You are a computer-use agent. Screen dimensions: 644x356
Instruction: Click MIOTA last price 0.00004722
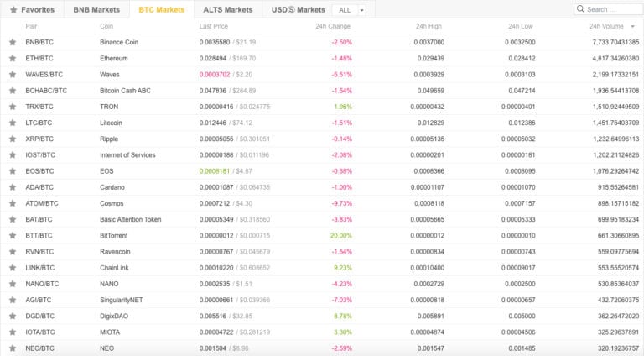[x=216, y=332]
